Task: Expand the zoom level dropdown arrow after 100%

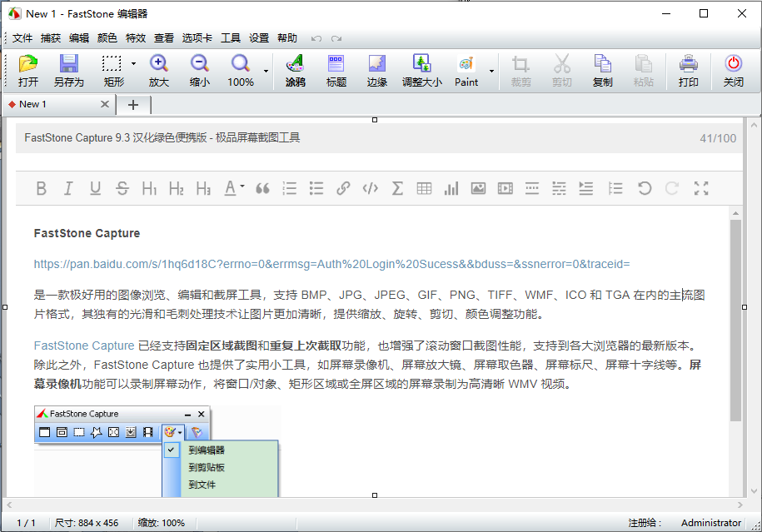Action: 266,71
